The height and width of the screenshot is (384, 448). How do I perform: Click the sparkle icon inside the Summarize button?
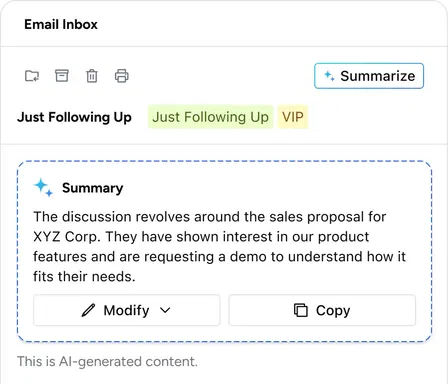click(329, 76)
